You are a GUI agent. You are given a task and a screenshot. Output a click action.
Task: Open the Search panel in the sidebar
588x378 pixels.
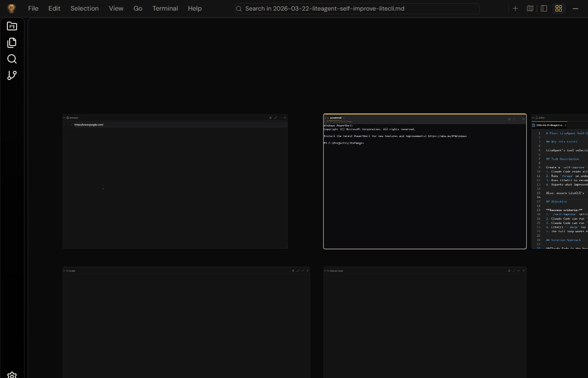click(12, 59)
